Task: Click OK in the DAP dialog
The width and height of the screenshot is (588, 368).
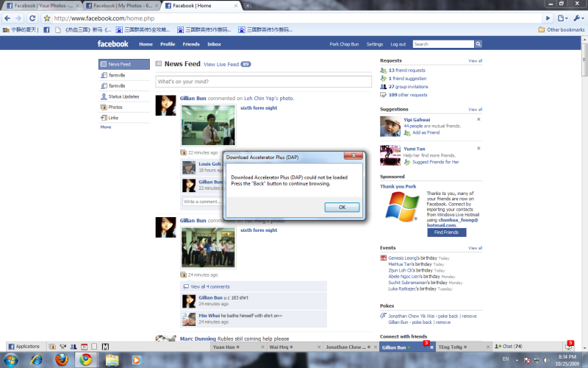Action: click(x=342, y=207)
